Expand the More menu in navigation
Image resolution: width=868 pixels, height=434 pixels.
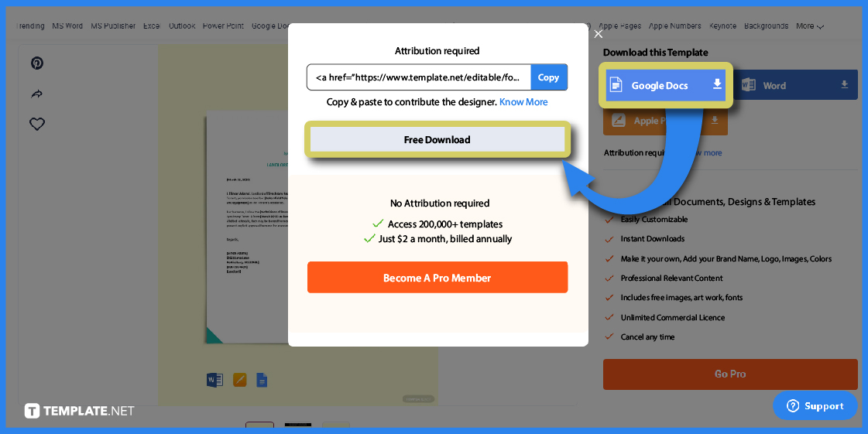(x=810, y=26)
